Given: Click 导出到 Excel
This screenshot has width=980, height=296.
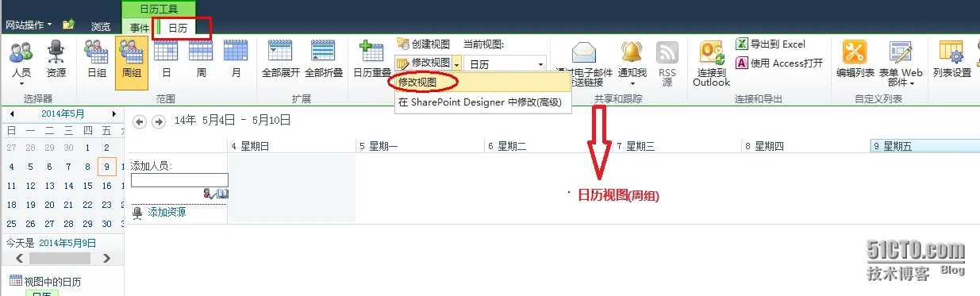Looking at the screenshot, I should pyautogui.click(x=771, y=44).
